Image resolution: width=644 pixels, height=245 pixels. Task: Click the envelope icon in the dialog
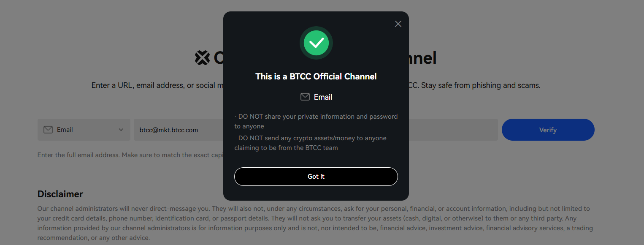(305, 97)
